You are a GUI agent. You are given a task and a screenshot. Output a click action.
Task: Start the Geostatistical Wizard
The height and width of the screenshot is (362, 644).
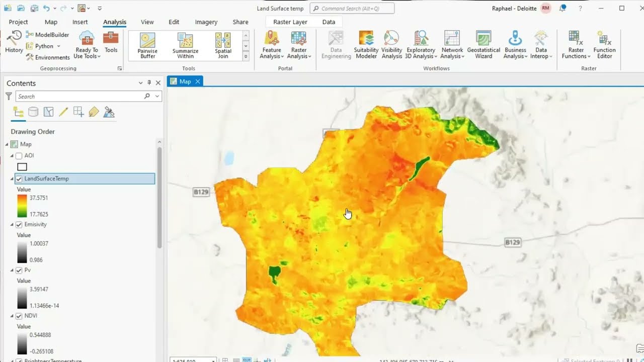point(484,45)
